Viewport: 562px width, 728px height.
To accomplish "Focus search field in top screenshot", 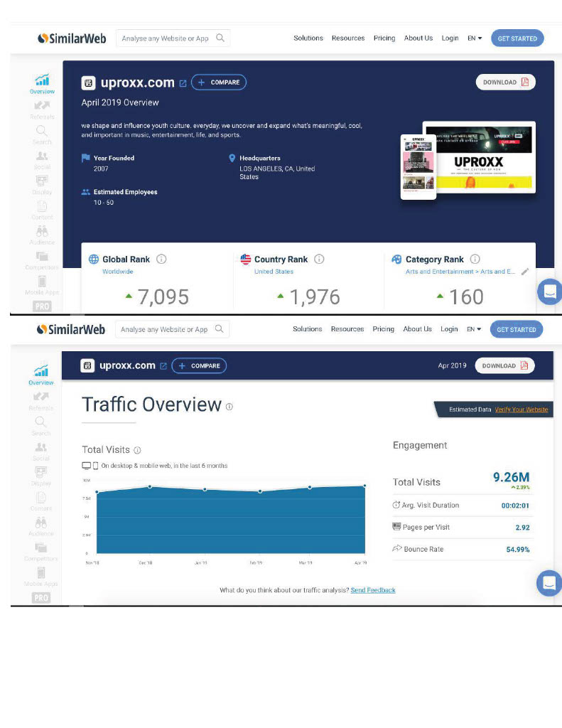I will click(x=173, y=38).
